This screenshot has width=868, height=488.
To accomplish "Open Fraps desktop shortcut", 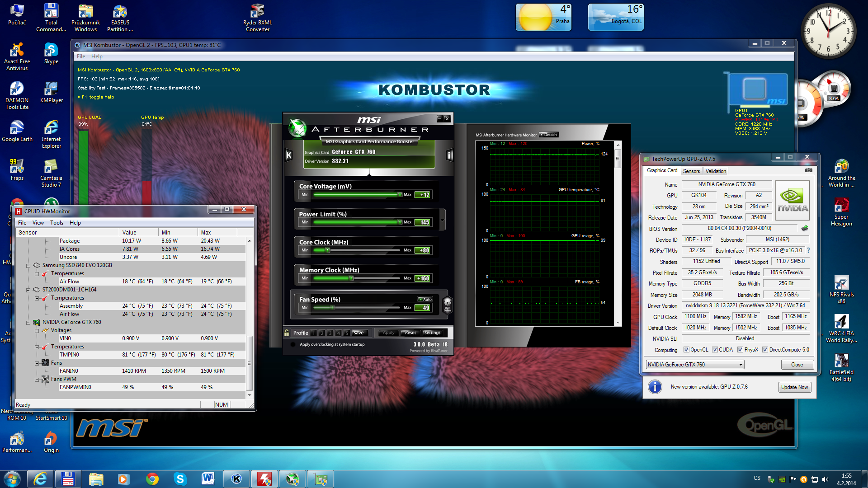I will pos(17,170).
